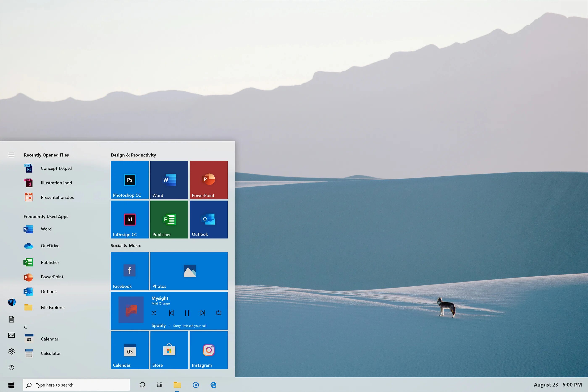The image size is (588, 392).
Task: Open Presentation.doc recent file
Action: click(57, 197)
